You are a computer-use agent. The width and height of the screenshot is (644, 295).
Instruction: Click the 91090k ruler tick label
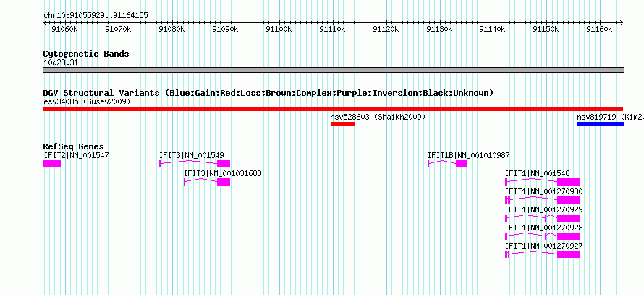[225, 30]
